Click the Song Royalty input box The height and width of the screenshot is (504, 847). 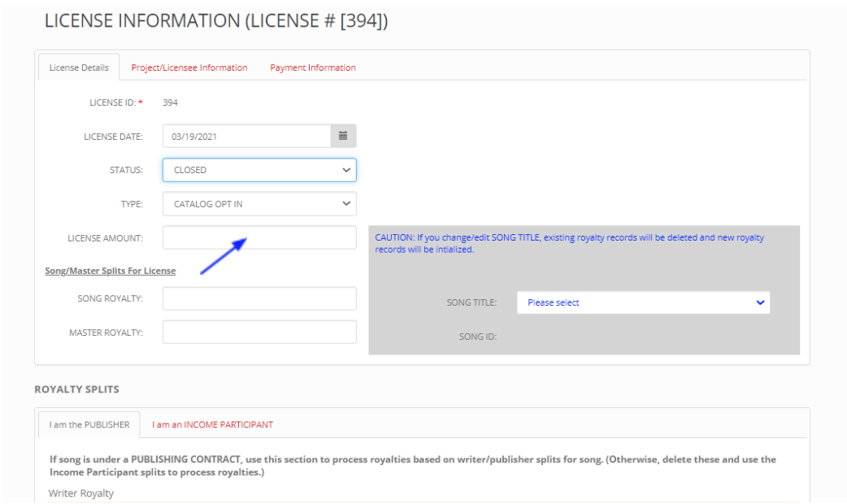coord(259,298)
